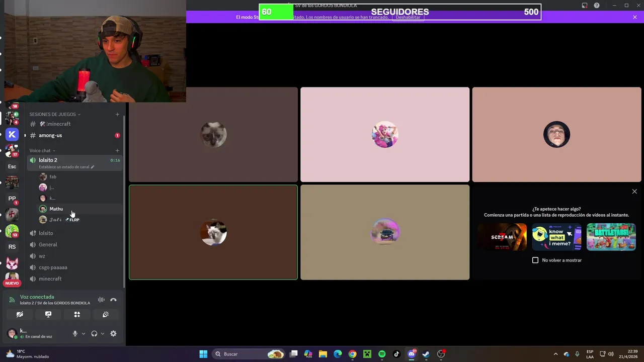This screenshot has width=644, height=362.
Task: Collapse SESIONES DE JUEGOS category
Action: [x=55, y=114]
